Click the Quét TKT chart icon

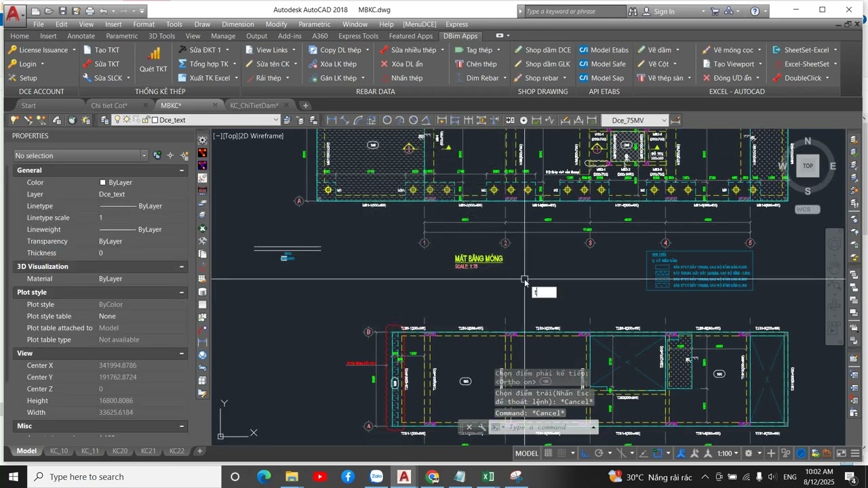(x=154, y=54)
